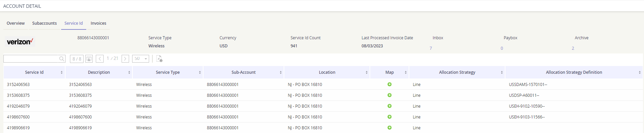Click the search magnifier icon
Screen dimensions: 644x133
tap(61, 59)
